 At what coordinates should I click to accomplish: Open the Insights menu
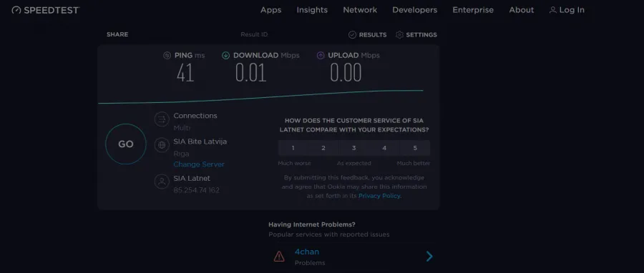pos(312,10)
